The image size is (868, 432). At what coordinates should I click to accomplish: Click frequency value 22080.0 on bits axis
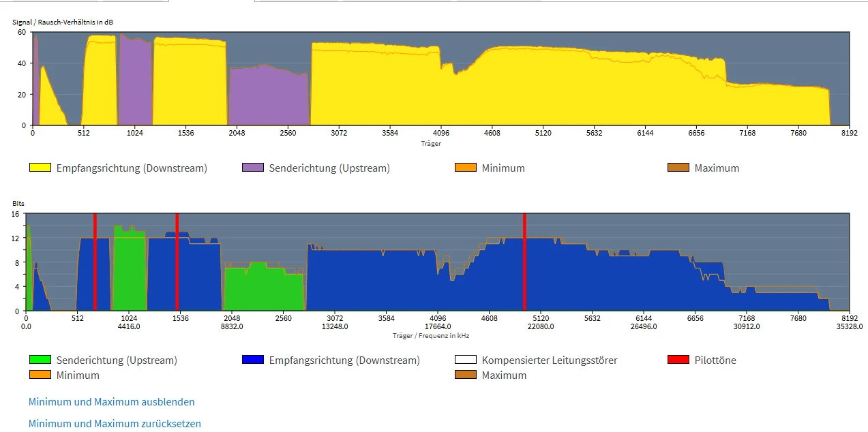point(541,326)
